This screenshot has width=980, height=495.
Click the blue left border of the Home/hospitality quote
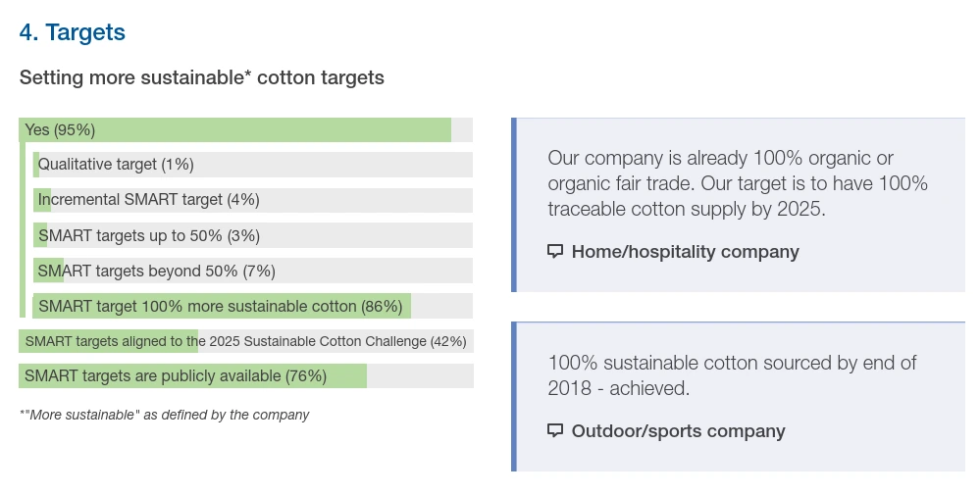(x=513, y=205)
